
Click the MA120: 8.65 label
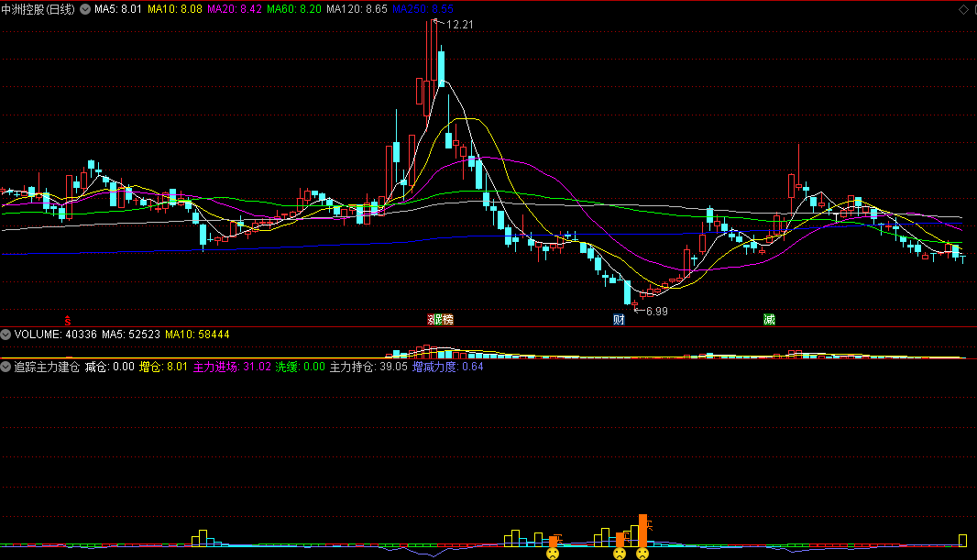(x=357, y=9)
